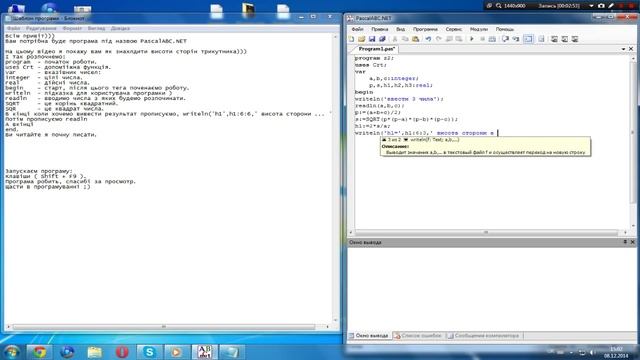The height and width of the screenshot is (360, 640).
Task: Open Notepad's Файл menu
Action: pyautogui.click(x=13, y=29)
